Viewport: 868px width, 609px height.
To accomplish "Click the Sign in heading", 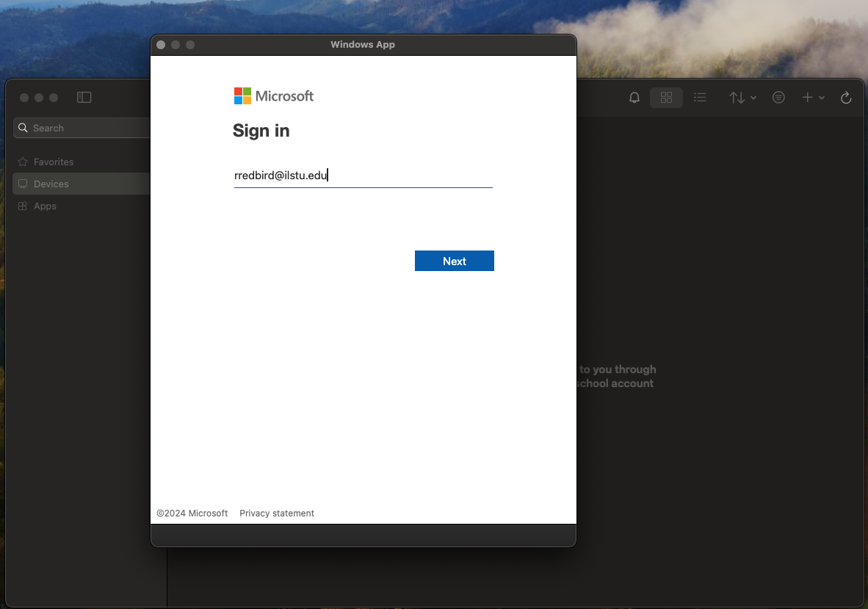I will tap(261, 131).
